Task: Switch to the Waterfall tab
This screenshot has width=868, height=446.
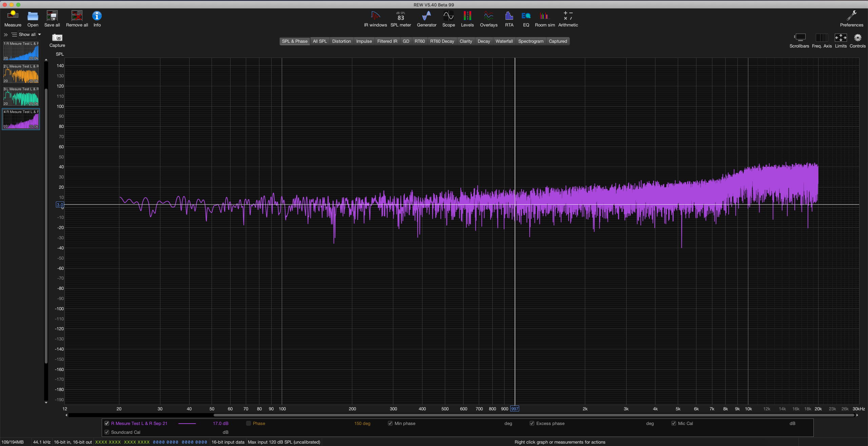Action: click(x=504, y=41)
